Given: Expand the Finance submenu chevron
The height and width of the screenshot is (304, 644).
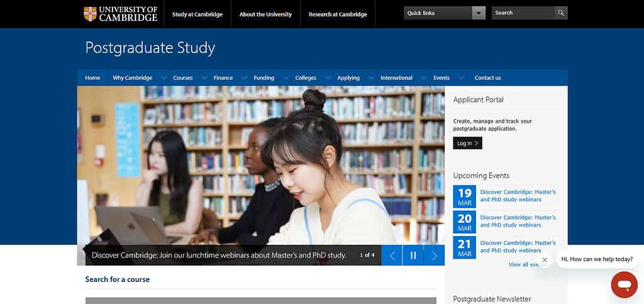Looking at the screenshot, I should [244, 77].
